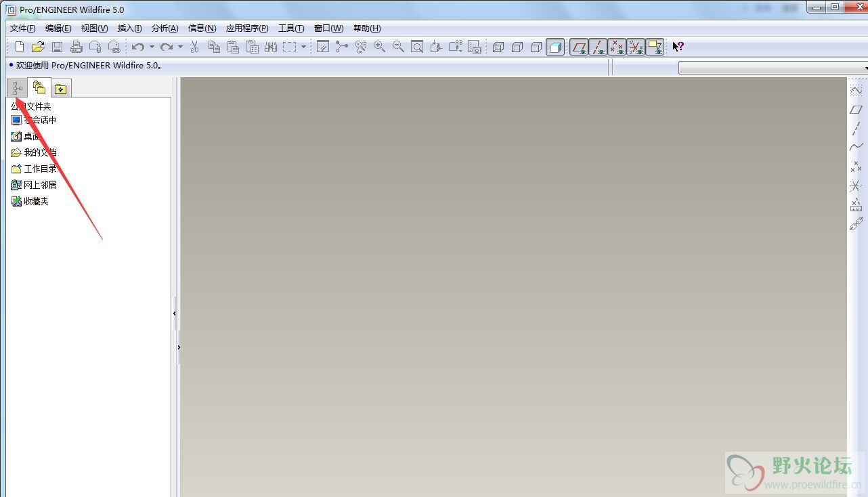Open the 工具(T) menu

pos(291,28)
